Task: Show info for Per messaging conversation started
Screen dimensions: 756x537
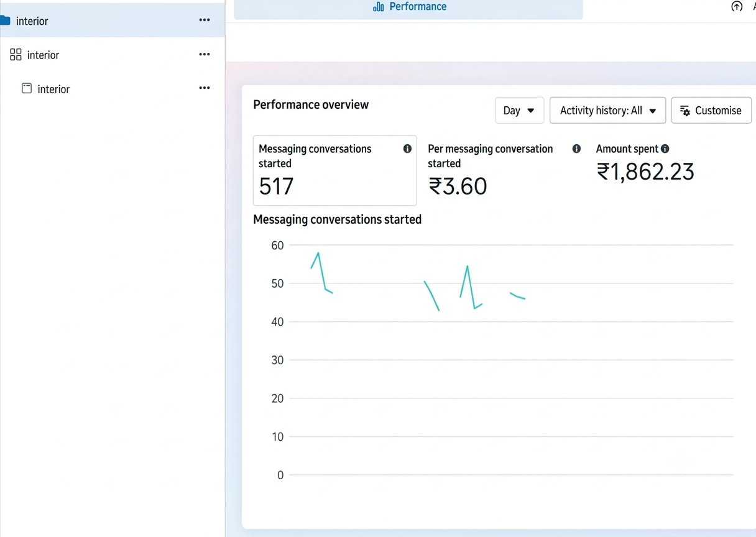Action: [576, 149]
